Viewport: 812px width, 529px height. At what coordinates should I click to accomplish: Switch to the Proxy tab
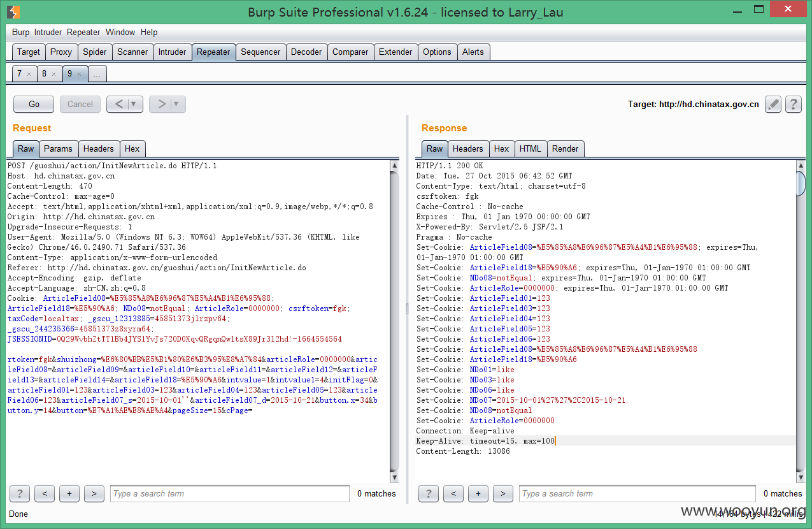coord(61,52)
